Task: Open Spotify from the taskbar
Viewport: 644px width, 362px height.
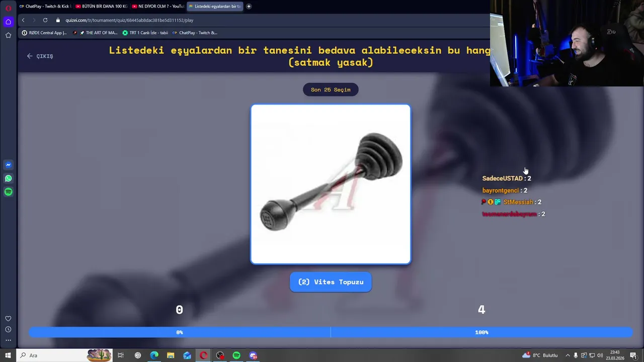Action: pyautogui.click(x=236, y=355)
